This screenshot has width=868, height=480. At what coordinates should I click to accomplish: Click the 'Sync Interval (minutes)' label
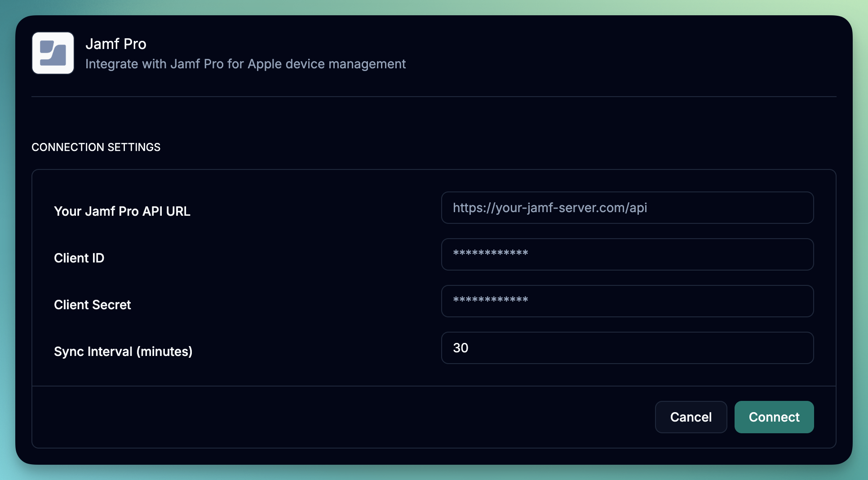(123, 351)
